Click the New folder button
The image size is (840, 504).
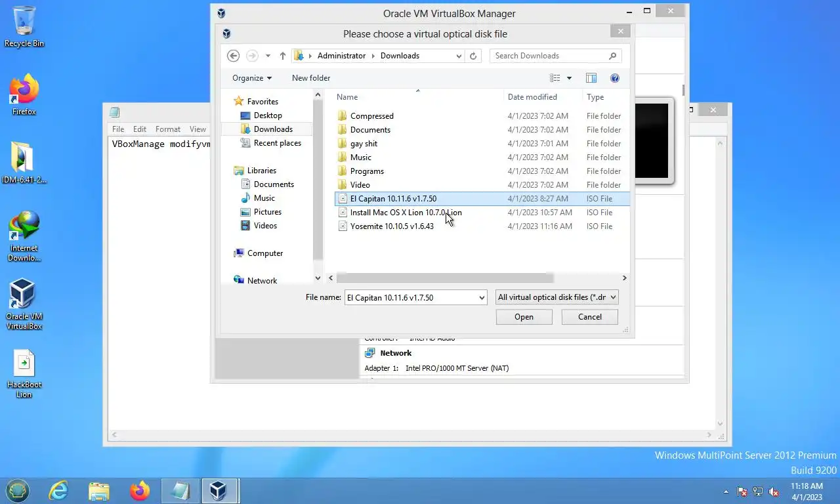pyautogui.click(x=311, y=78)
